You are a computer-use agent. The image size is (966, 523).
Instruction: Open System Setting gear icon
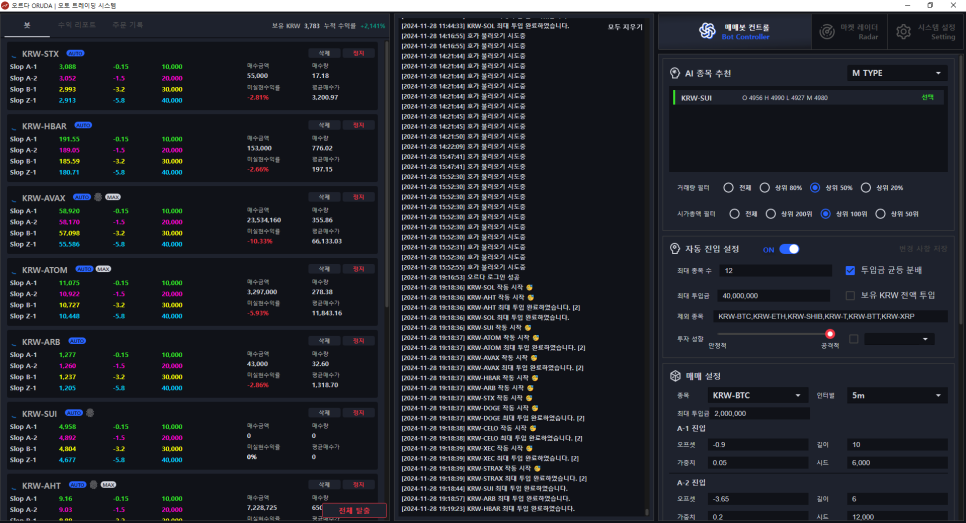903,32
